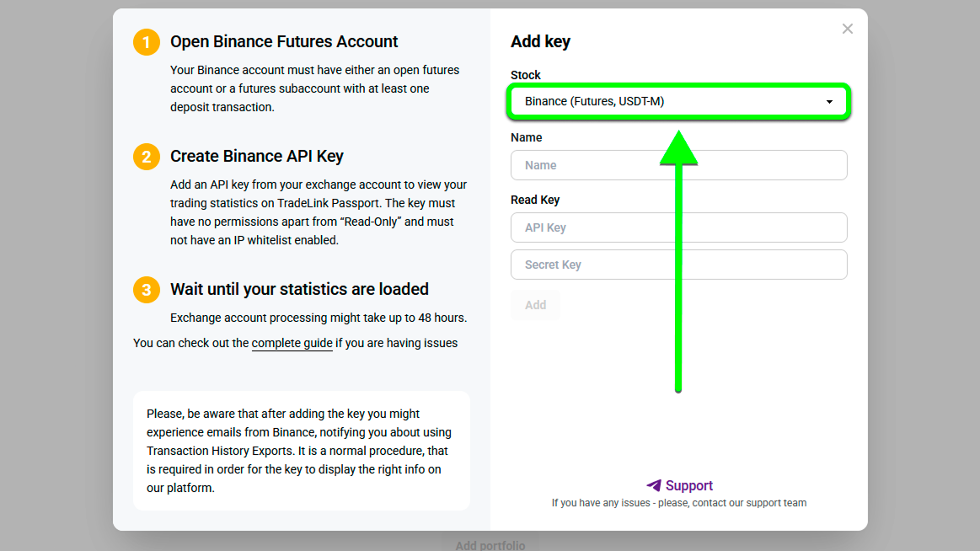This screenshot has width=980, height=551.
Task: Click the dropdown arrow beside Binance Futures
Action: pyautogui.click(x=829, y=102)
